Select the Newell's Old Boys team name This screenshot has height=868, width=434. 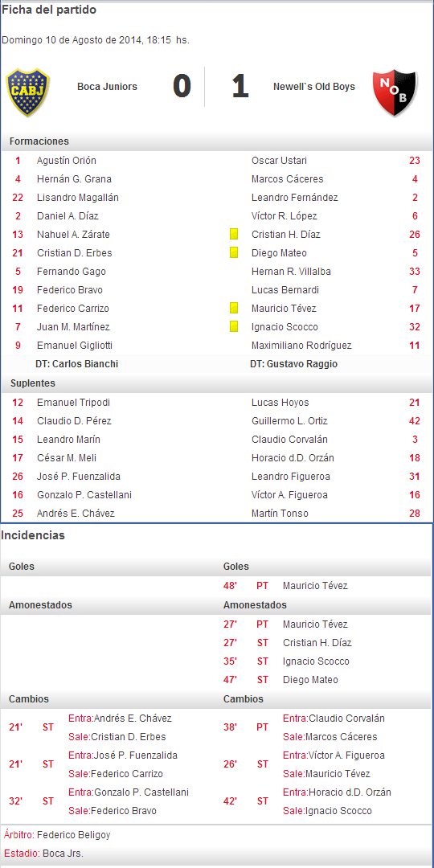(314, 86)
